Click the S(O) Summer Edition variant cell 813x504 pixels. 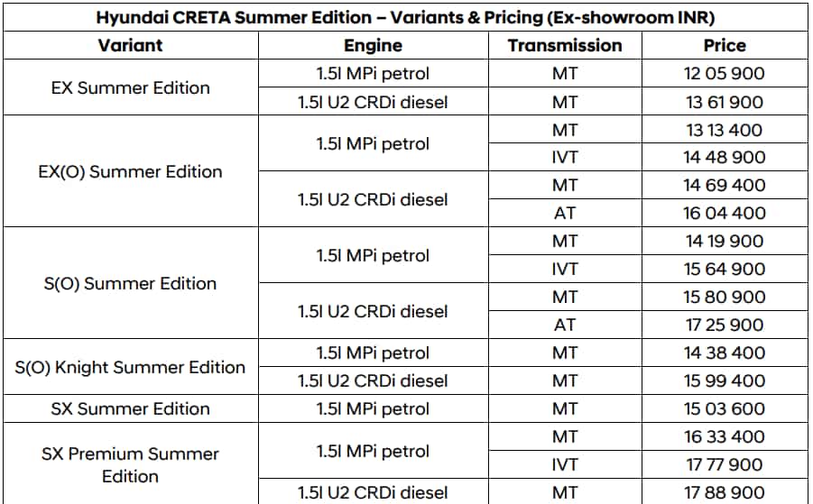click(130, 283)
